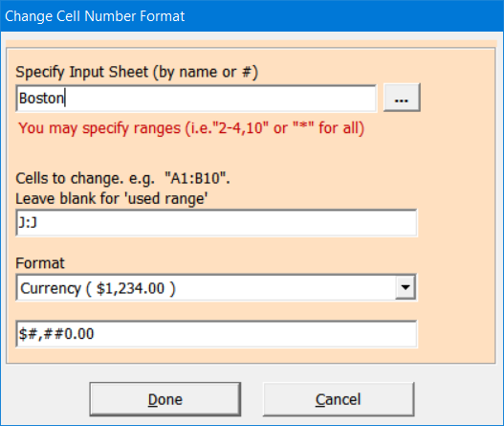The width and height of the screenshot is (504, 426).
Task: Click the Done button
Action: tap(165, 399)
